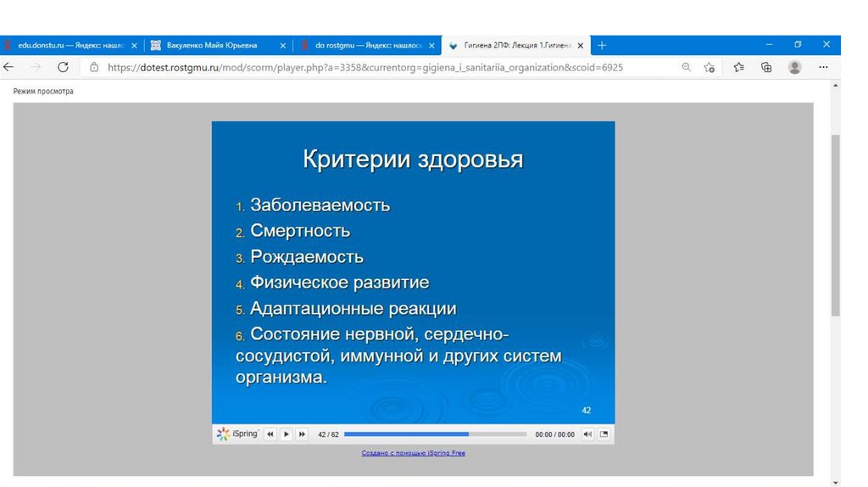Switch to the edu.donstu.ru tab
This screenshot has width=868, height=487.
point(71,46)
